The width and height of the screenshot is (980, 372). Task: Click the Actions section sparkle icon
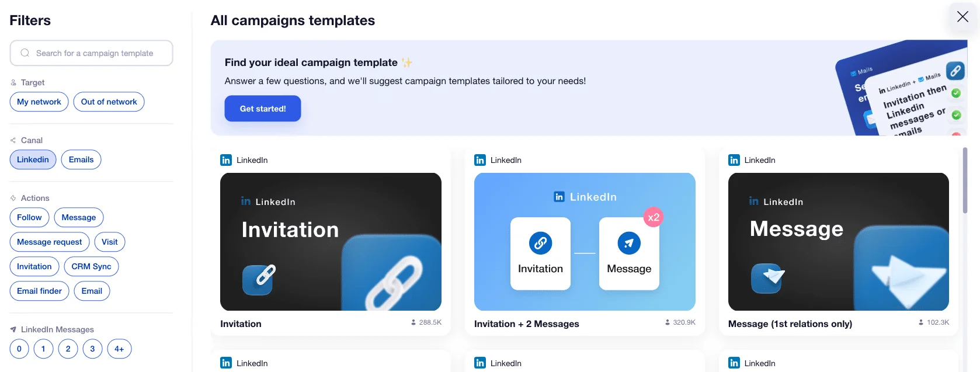[13, 198]
